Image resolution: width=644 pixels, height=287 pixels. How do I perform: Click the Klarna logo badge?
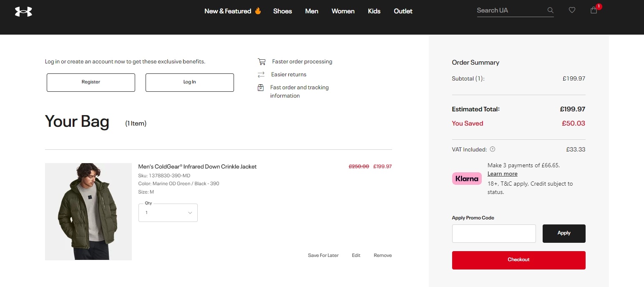pyautogui.click(x=467, y=179)
